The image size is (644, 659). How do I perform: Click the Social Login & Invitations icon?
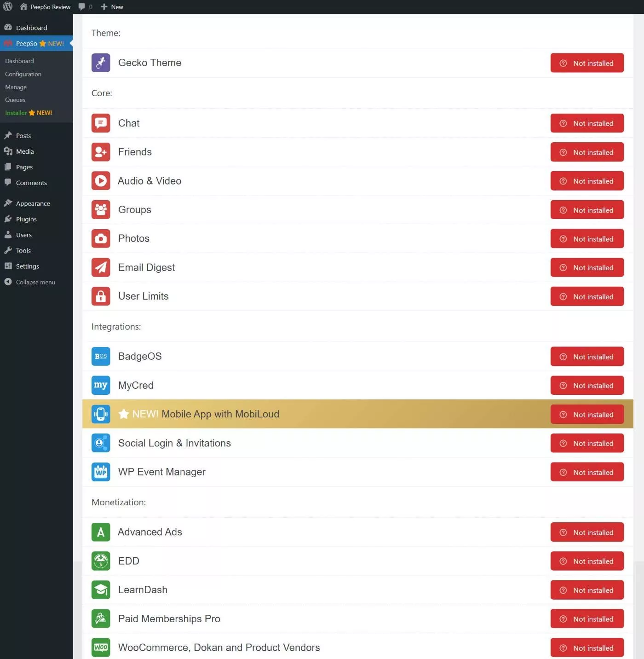pyautogui.click(x=101, y=443)
